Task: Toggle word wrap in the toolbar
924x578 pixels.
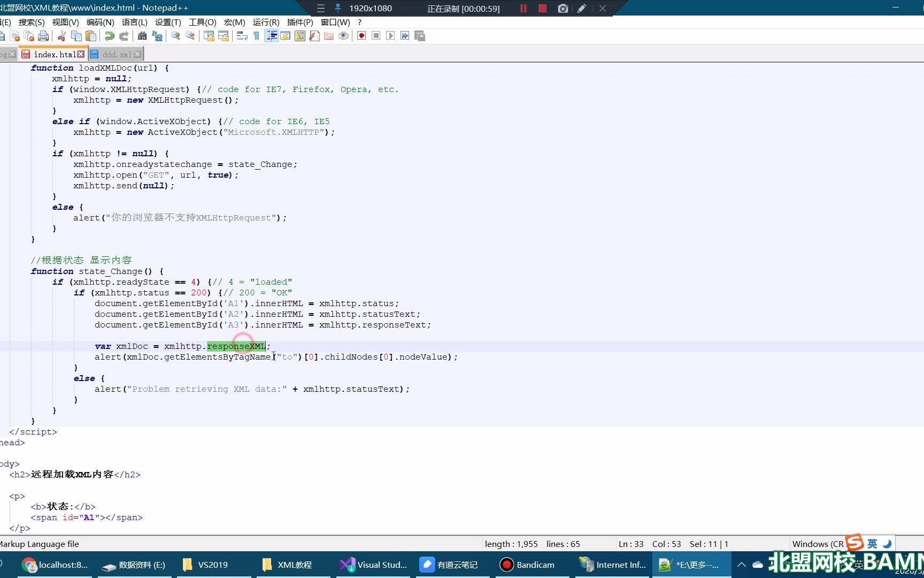Action: point(241,36)
